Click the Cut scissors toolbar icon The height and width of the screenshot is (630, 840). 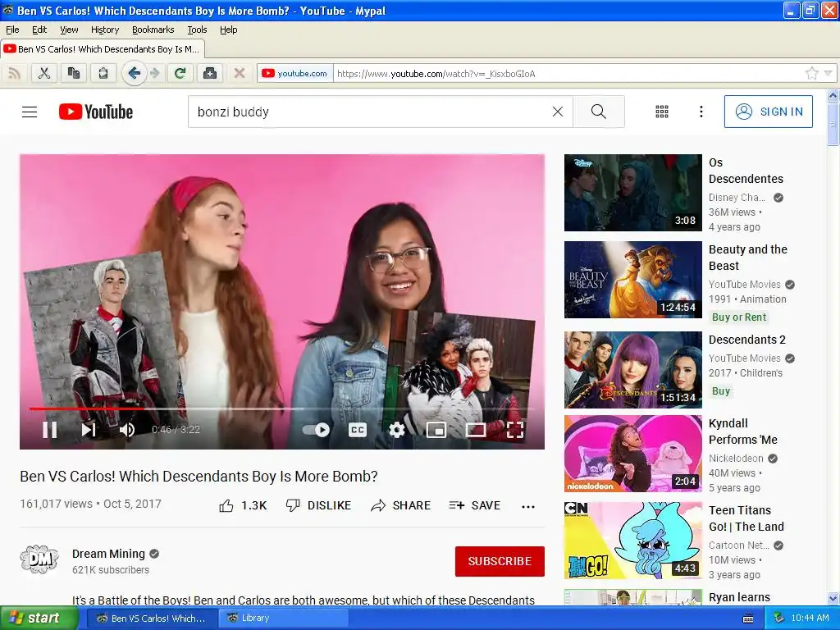(x=44, y=73)
